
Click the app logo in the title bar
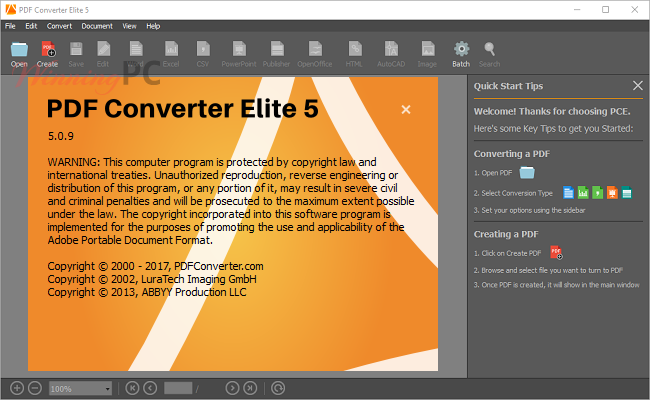point(11,10)
